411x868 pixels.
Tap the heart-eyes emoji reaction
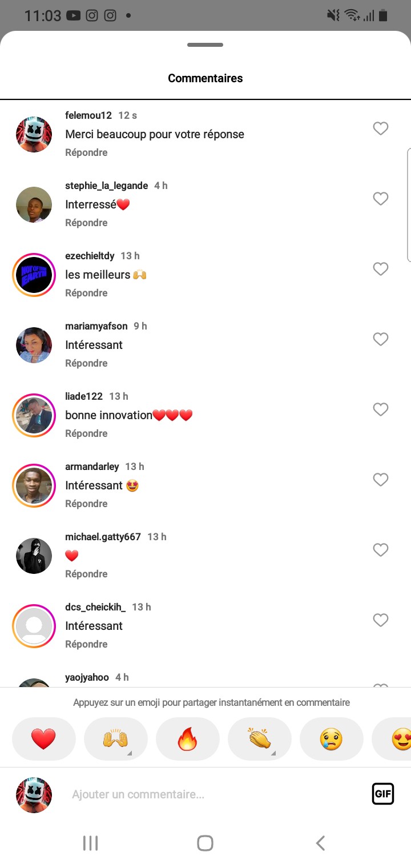click(x=400, y=739)
